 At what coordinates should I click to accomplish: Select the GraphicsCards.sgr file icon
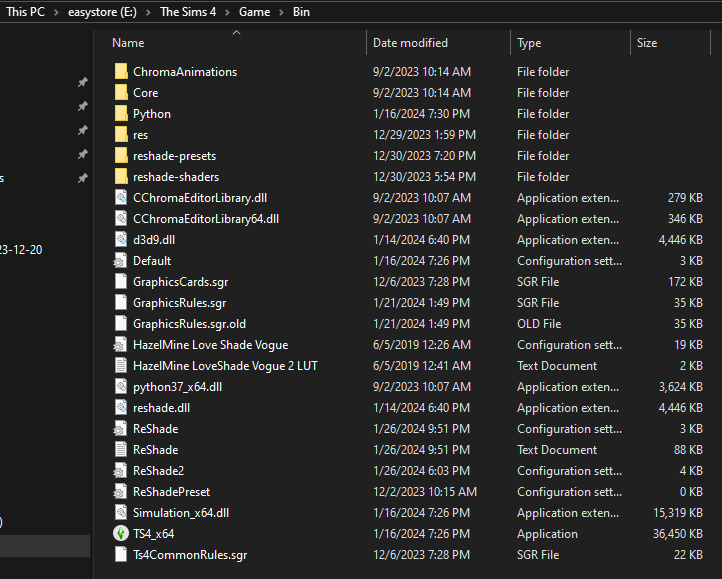[x=121, y=281]
